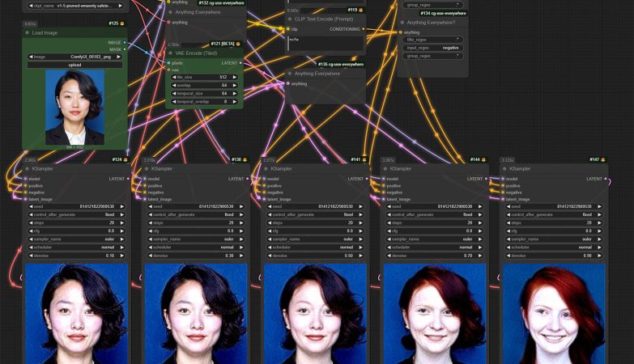The image size is (634, 364).
Task: Click the #134 cg-use-everywhere badge label
Action: 442,13
